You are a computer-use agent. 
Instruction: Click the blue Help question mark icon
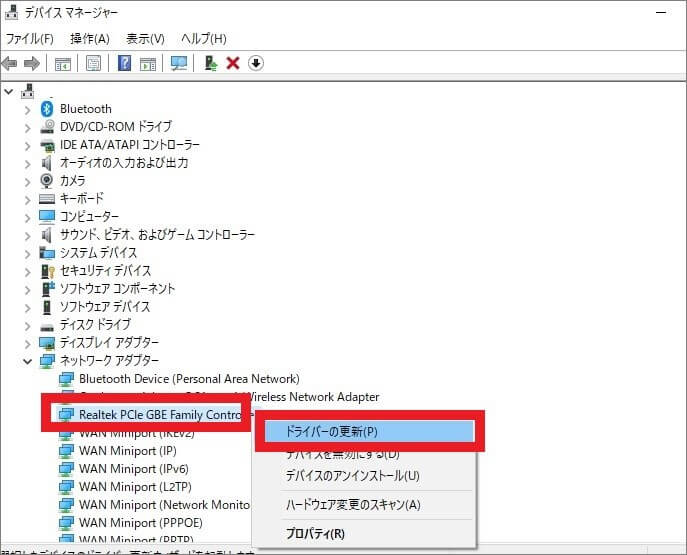tap(124, 64)
